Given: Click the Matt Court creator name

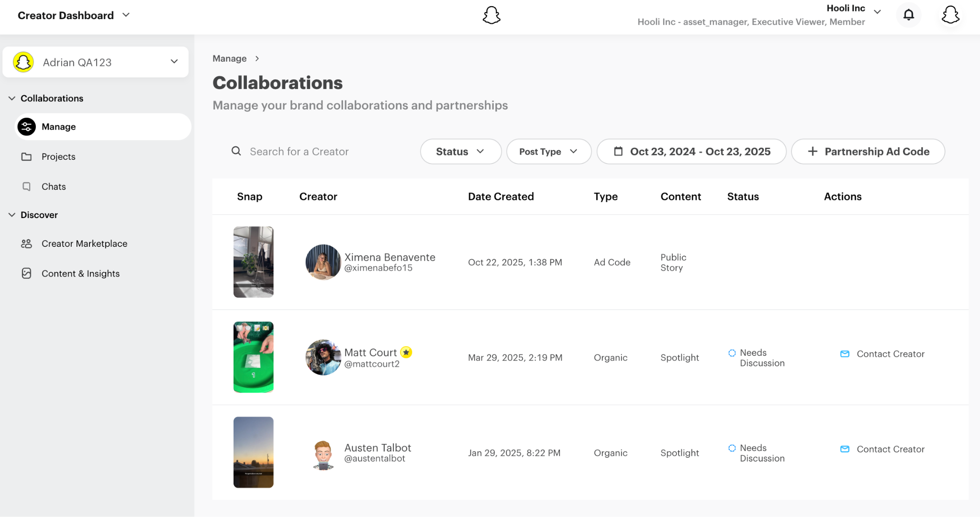Looking at the screenshot, I should click(370, 352).
